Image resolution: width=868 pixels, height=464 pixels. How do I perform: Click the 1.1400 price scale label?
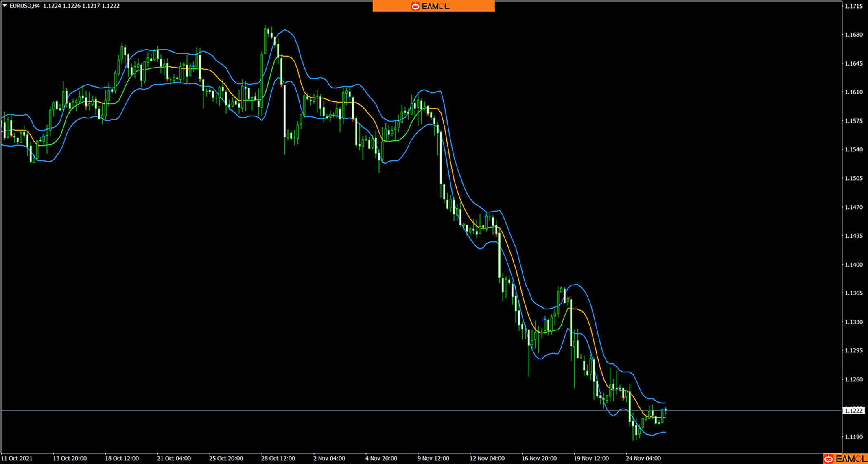pyautogui.click(x=854, y=265)
